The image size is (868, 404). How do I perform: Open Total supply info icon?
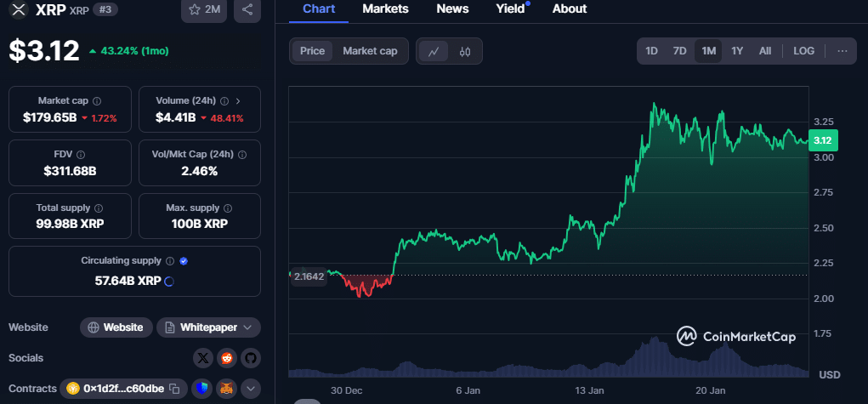click(99, 208)
